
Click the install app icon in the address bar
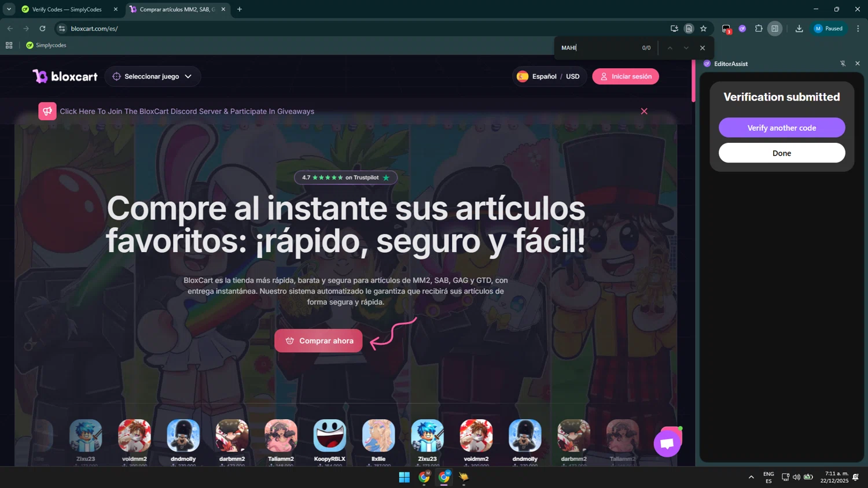(x=674, y=28)
